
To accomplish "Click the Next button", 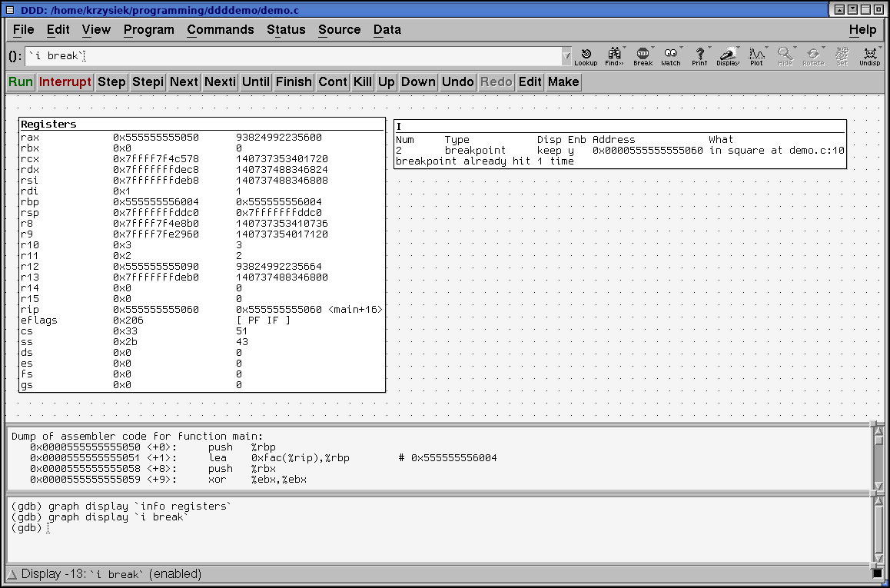I will (x=184, y=81).
